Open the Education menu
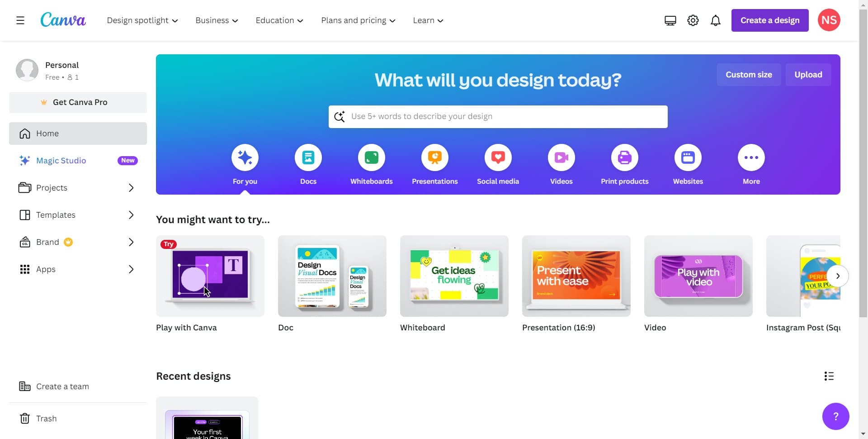This screenshot has height=439, width=868. [x=278, y=20]
